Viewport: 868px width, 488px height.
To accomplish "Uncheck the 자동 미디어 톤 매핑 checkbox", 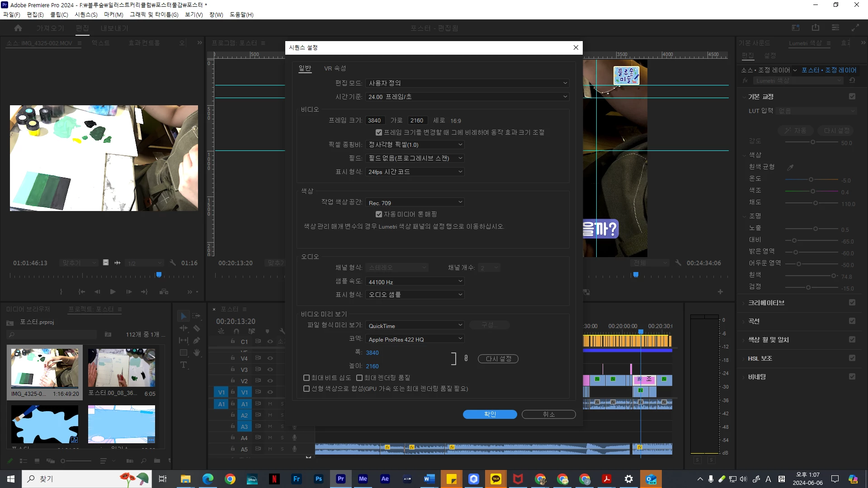I will click(379, 214).
